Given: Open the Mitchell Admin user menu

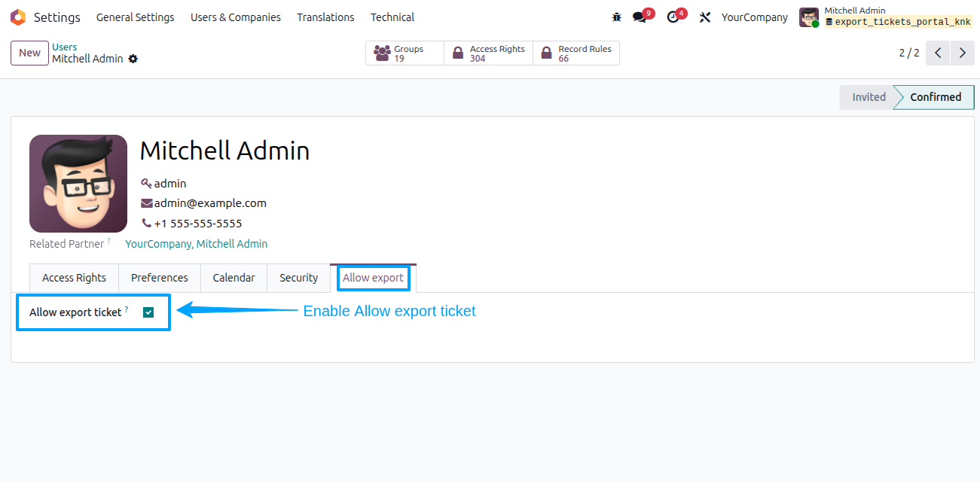Looking at the screenshot, I should point(886,17).
